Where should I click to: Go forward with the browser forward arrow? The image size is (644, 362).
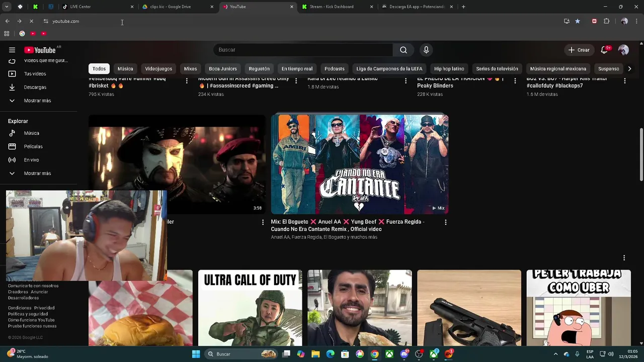(19, 21)
